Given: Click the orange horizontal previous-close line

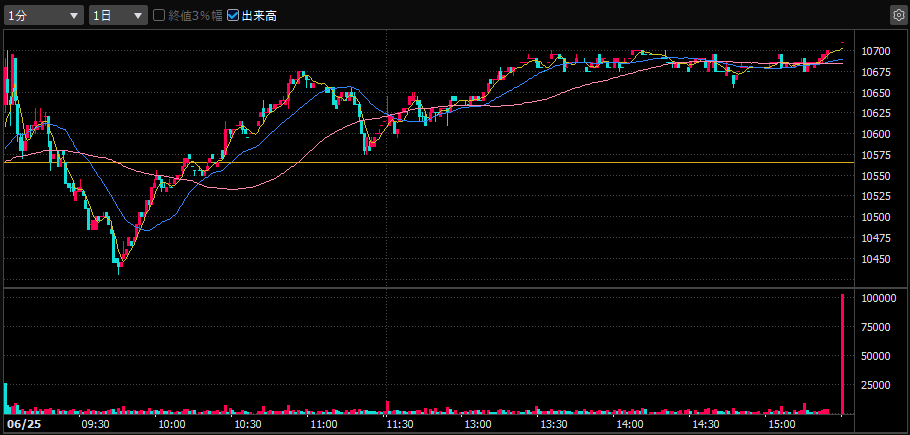Looking at the screenshot, I should click(429, 162).
